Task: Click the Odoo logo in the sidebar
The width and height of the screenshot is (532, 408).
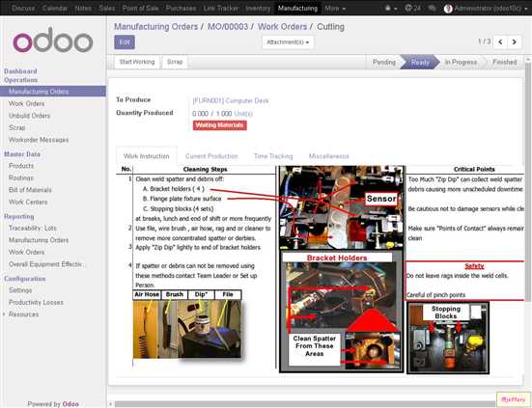Action: point(52,40)
